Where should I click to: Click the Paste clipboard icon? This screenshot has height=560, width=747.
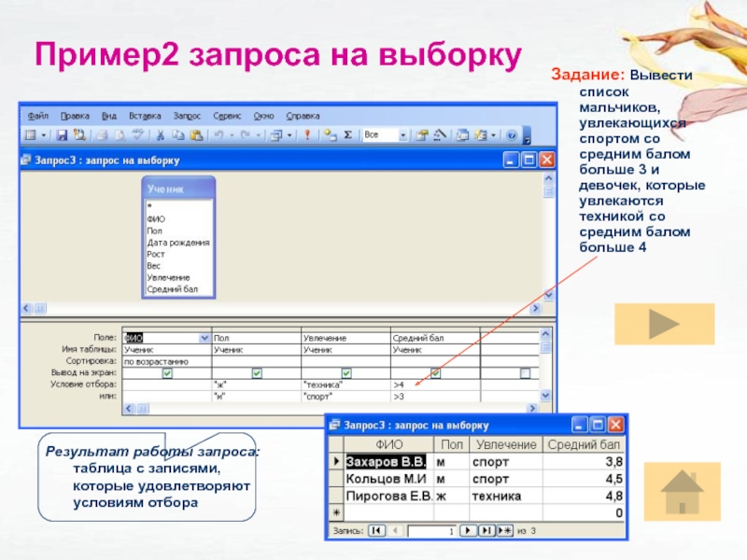coord(196,135)
